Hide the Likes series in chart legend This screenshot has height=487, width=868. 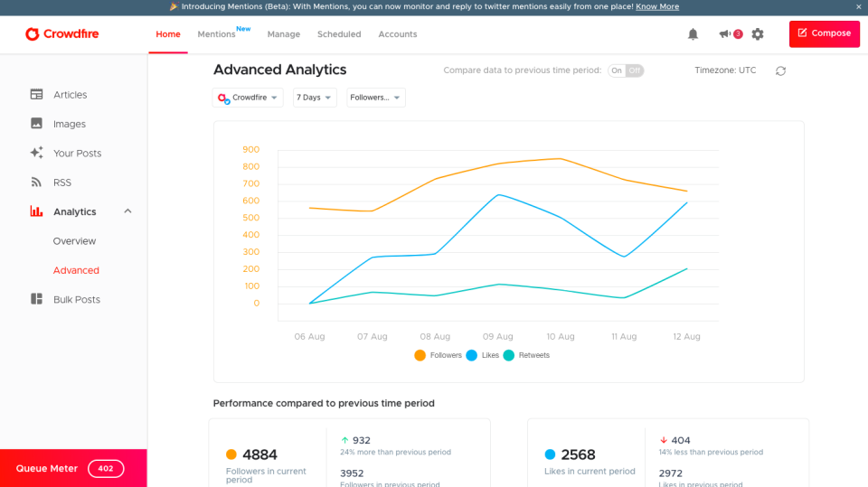coord(472,355)
